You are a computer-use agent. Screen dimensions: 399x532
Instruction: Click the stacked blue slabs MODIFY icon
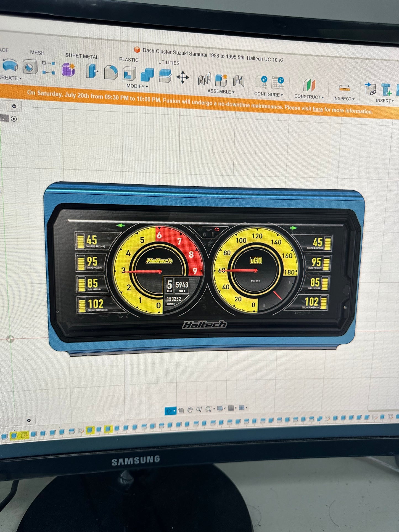click(165, 76)
